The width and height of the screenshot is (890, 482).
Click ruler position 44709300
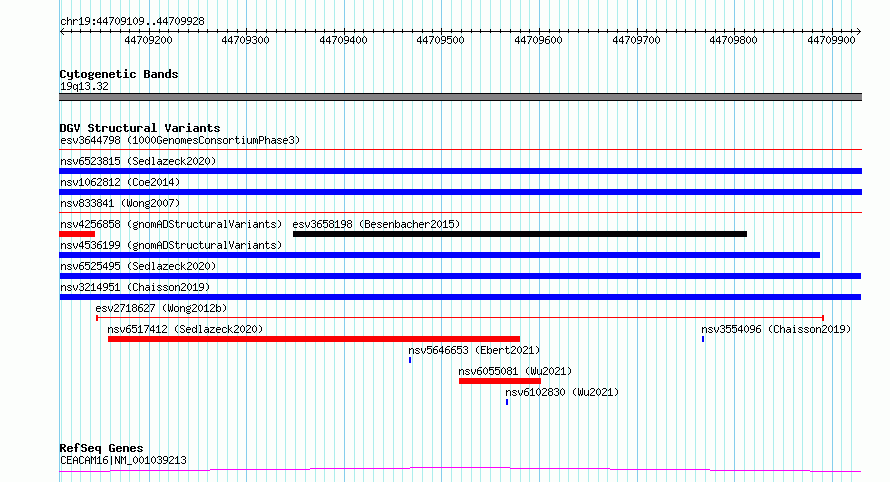[245, 40]
